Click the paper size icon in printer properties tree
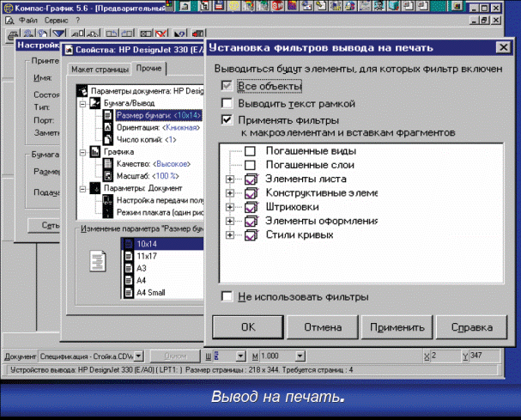This screenshot has height=420, width=521. point(107,115)
